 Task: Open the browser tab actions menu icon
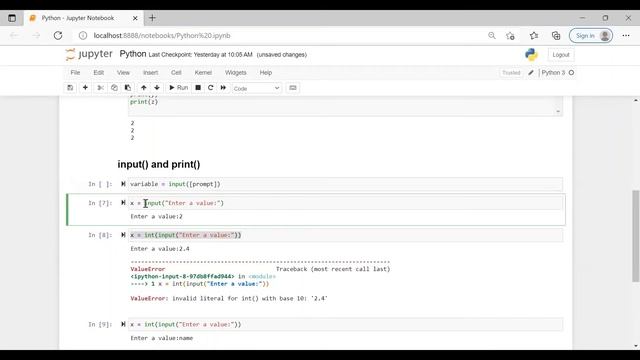point(12,18)
